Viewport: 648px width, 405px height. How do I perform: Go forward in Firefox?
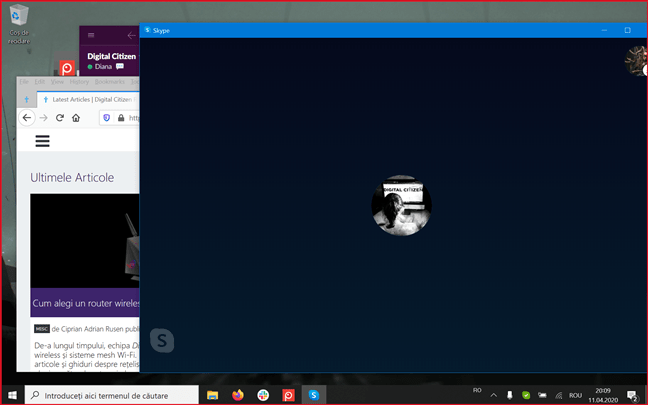[43, 118]
